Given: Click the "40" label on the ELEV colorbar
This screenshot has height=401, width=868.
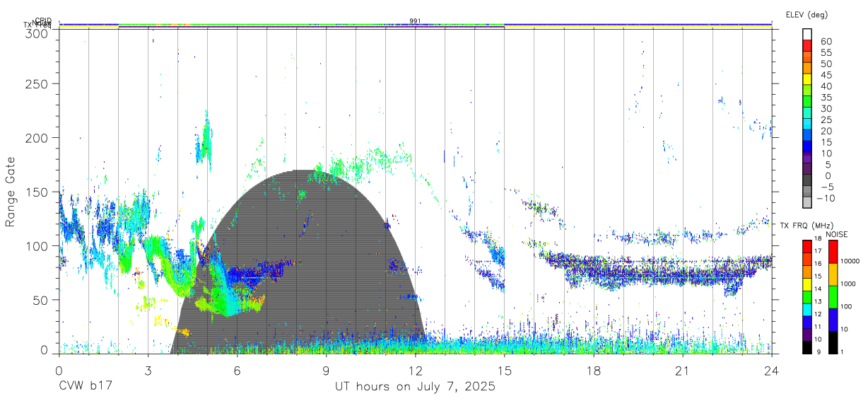Looking at the screenshot, I should click(826, 86).
